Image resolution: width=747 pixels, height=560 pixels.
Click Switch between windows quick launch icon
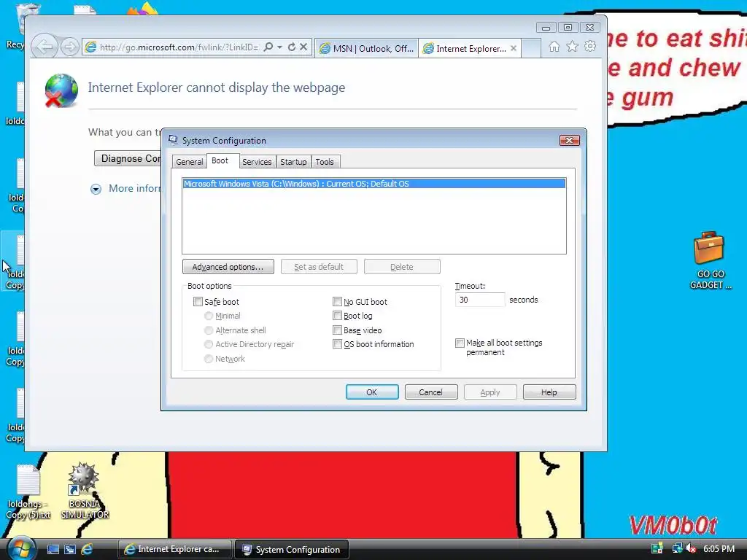coord(70,550)
